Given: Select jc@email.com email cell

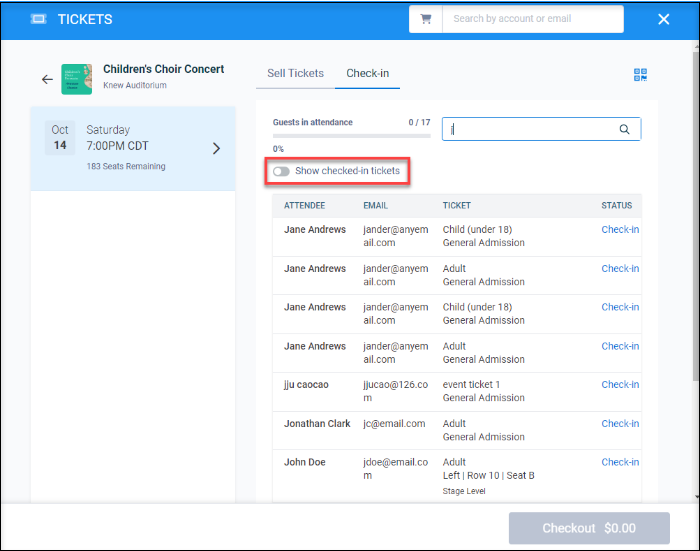Looking at the screenshot, I should pyautogui.click(x=394, y=423).
